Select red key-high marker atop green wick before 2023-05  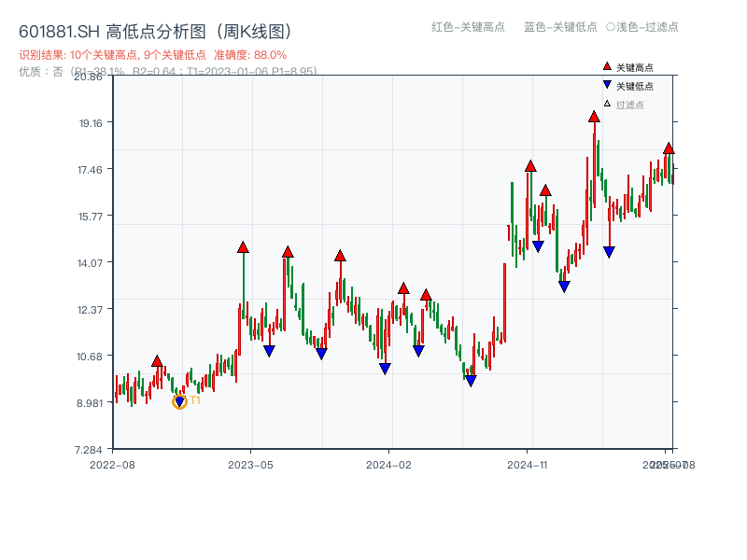tap(243, 247)
